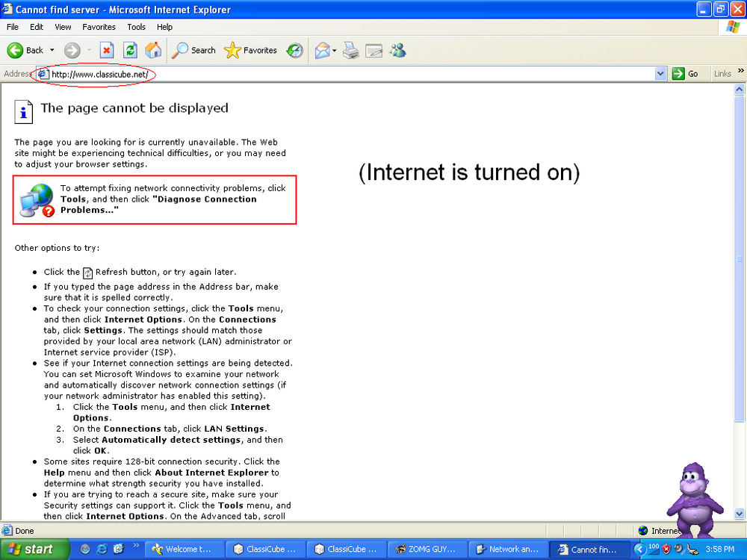
Task: Click the Other options to try text
Action: pyautogui.click(x=58, y=248)
